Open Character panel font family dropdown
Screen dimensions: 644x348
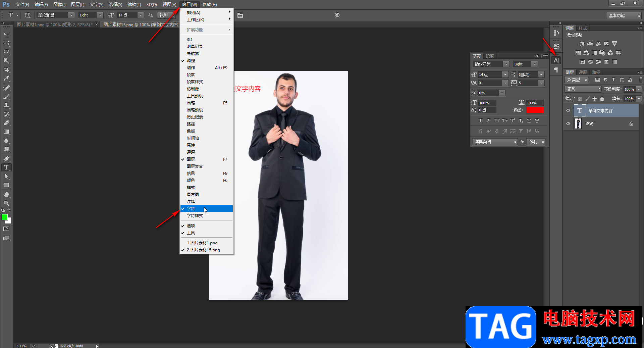(x=506, y=64)
